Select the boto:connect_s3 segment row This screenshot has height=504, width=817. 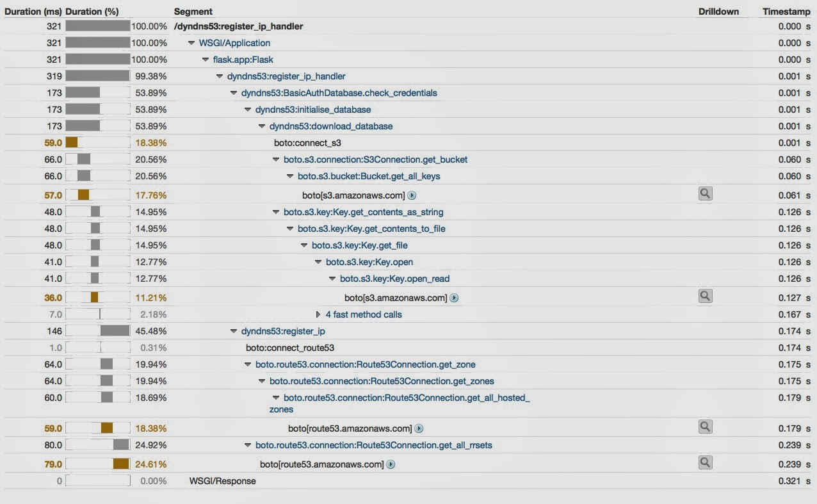[x=408, y=143]
